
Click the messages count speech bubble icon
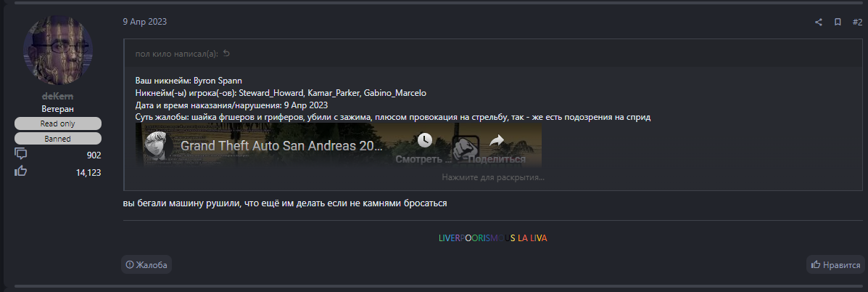20,154
